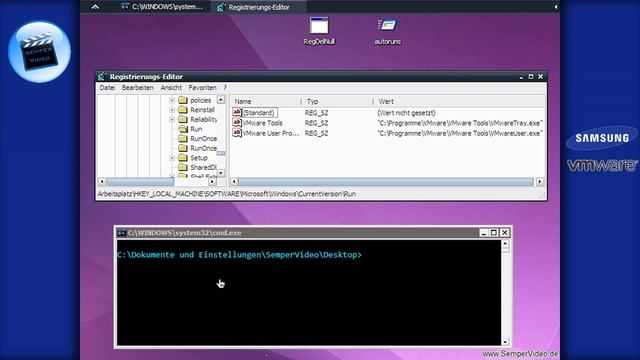Click the VMwareUser.exe path value
The height and width of the screenshot is (360, 640).
(460, 133)
